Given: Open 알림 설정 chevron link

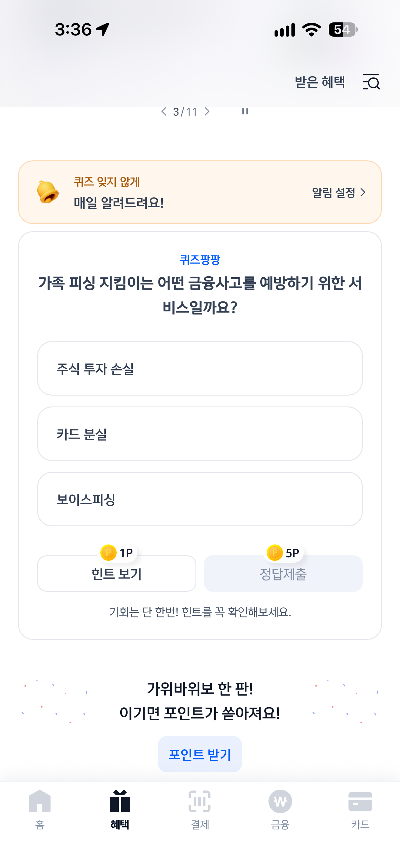Looking at the screenshot, I should point(338,192).
